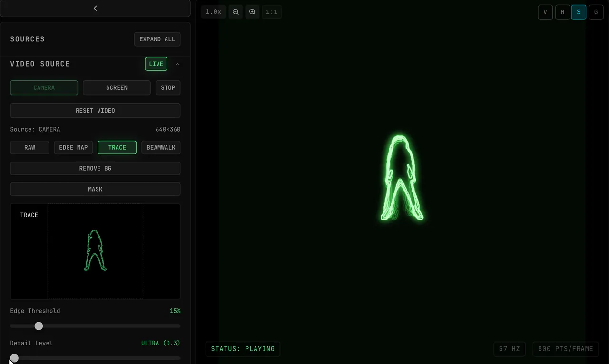The image size is (609, 364).
Task: Click the 1.0x zoom level indicator
Action: [x=213, y=12]
